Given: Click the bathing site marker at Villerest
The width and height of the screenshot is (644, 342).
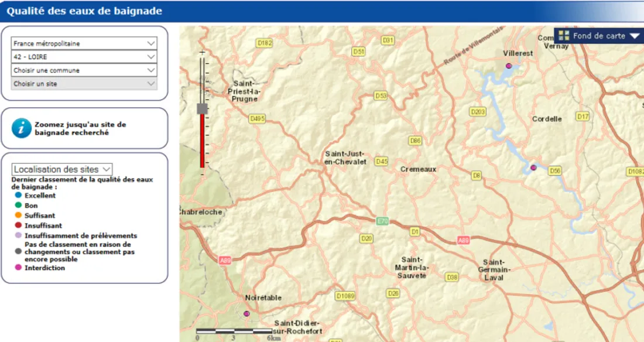Looking at the screenshot, I should point(509,66).
